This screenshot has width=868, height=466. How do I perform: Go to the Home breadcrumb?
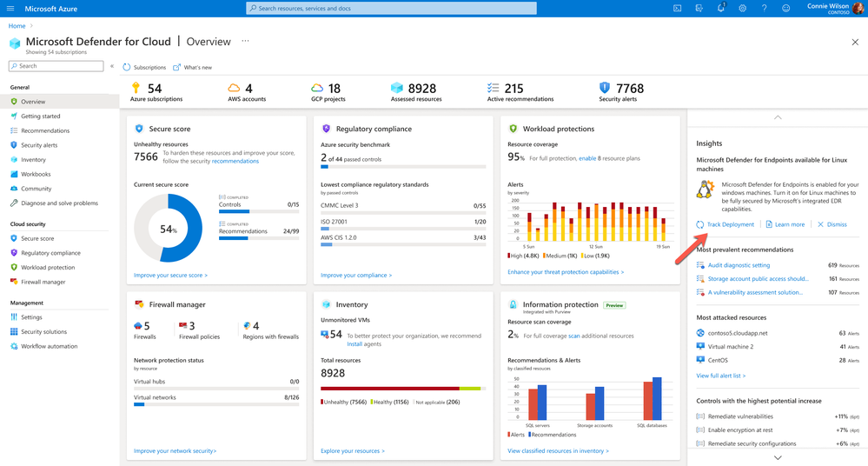[x=17, y=26]
